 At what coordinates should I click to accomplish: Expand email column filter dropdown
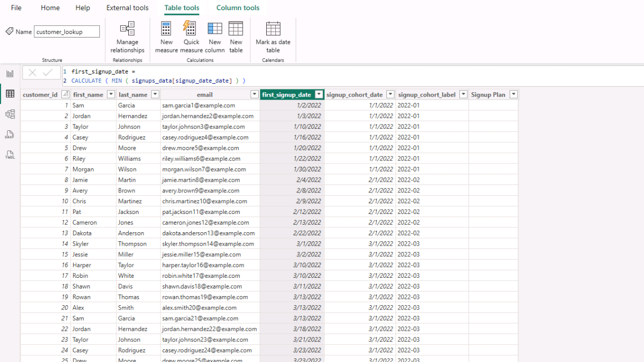pos(254,94)
